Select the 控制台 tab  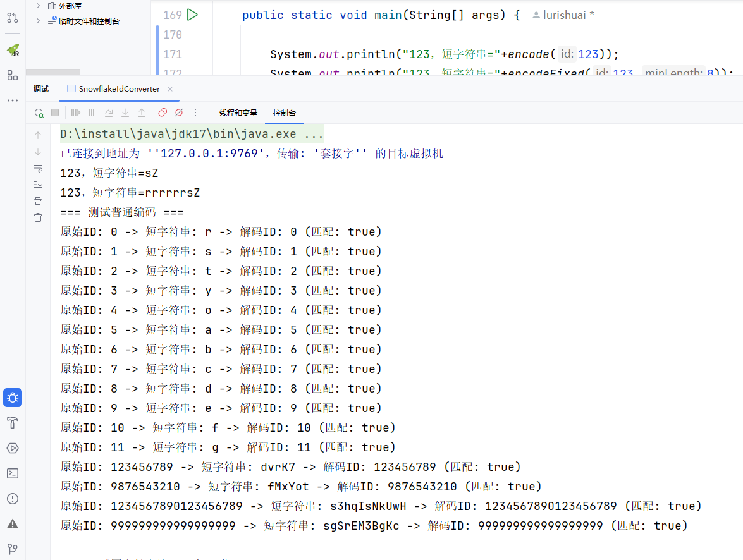284,113
